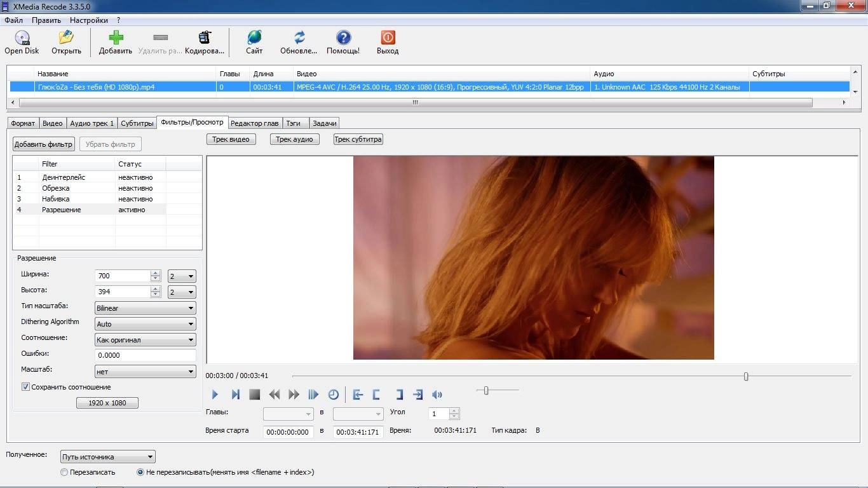868x488 pixels.
Task: Select the Не перезаписывать radio button
Action: coord(140,472)
